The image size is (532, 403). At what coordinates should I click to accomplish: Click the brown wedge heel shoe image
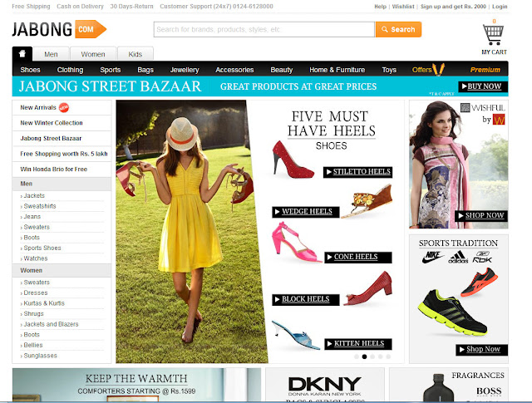point(367,201)
